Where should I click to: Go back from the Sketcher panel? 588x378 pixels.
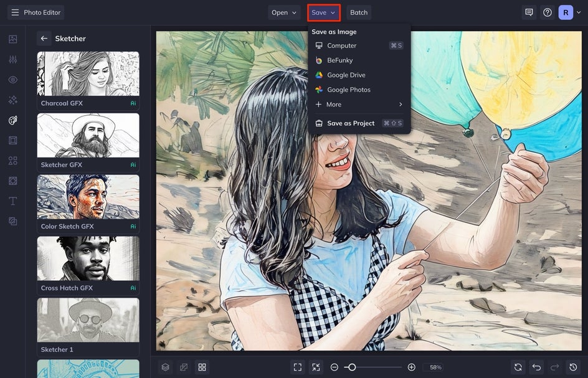pyautogui.click(x=44, y=38)
